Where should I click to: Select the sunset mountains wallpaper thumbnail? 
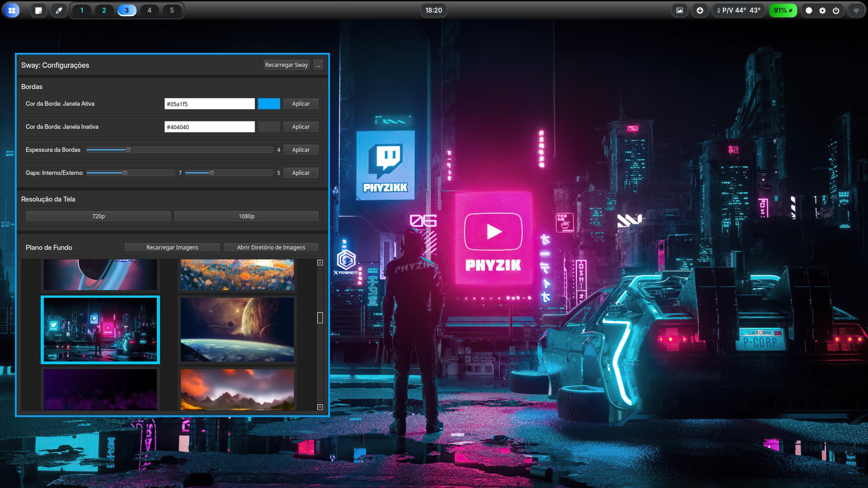click(x=237, y=389)
